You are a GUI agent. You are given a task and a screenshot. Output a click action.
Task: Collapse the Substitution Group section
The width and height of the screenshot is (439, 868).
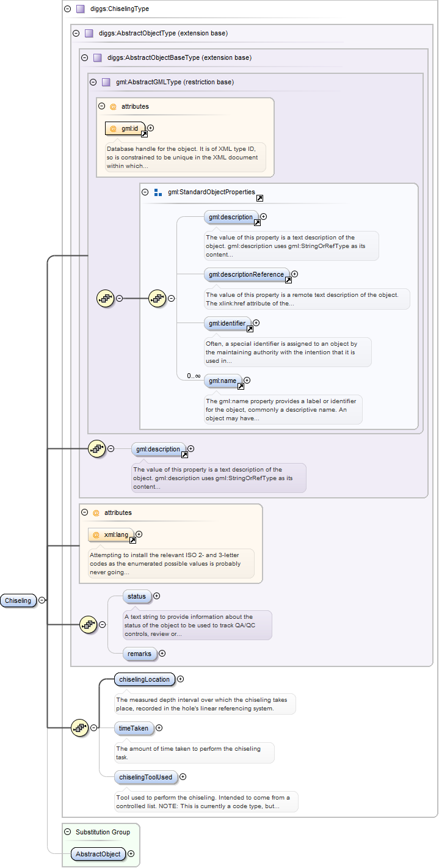pyautogui.click(x=67, y=832)
